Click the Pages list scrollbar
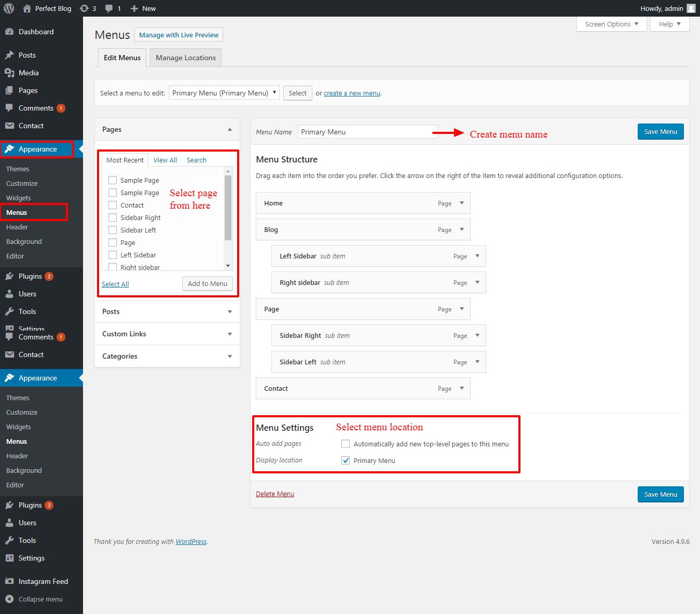Screen dimensions: 700x614 [228, 208]
